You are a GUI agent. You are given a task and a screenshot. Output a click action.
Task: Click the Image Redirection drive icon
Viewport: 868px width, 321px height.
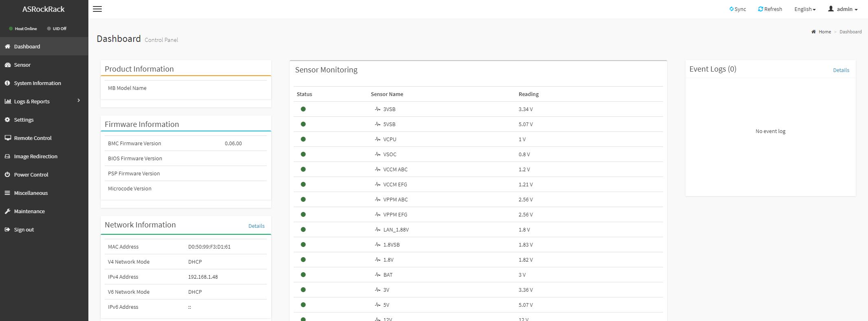pos(7,156)
